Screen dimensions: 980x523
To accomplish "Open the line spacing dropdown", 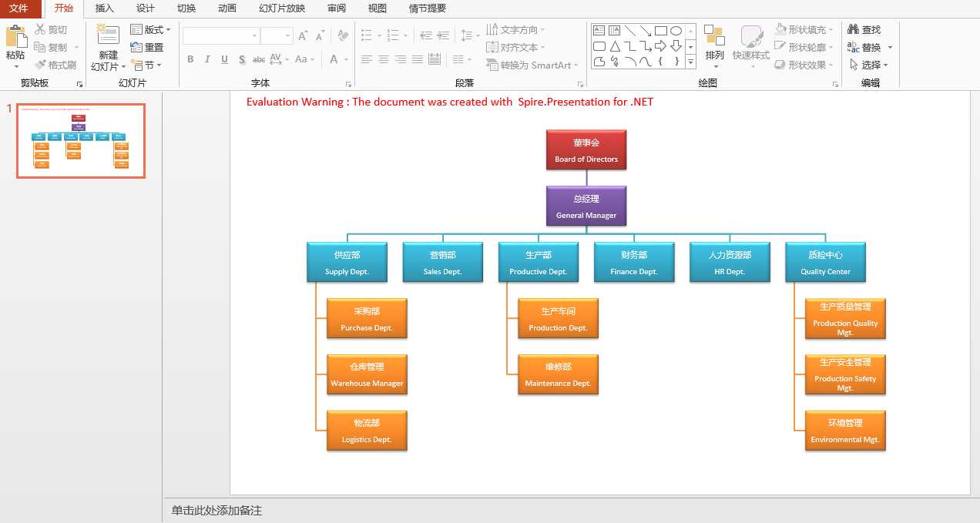I will point(469,35).
